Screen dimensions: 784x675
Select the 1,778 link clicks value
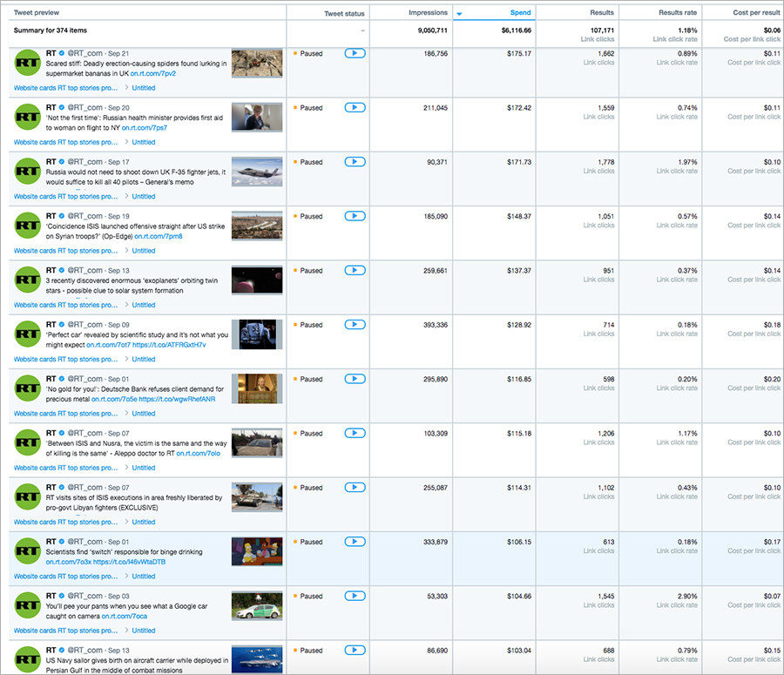click(606, 162)
